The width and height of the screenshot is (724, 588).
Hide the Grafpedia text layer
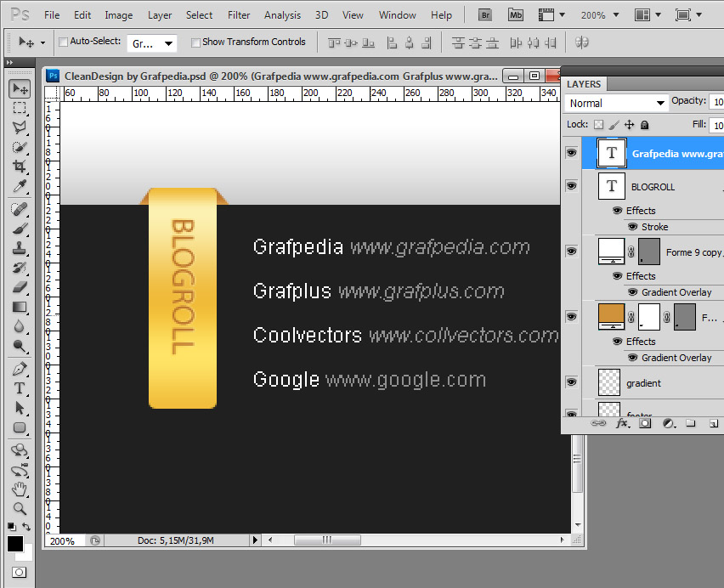(572, 153)
